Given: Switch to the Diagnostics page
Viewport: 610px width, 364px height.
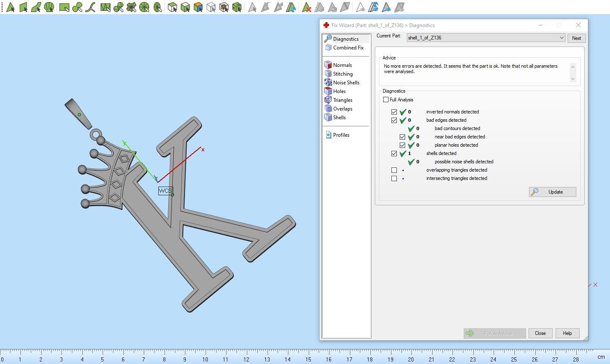Looking at the screenshot, I should [346, 39].
